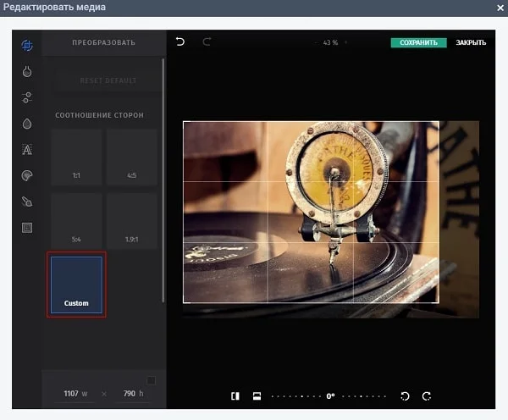Image resolution: width=508 pixels, height=420 pixels.
Task: Select the Transform tool in sidebar
Action: (x=27, y=45)
